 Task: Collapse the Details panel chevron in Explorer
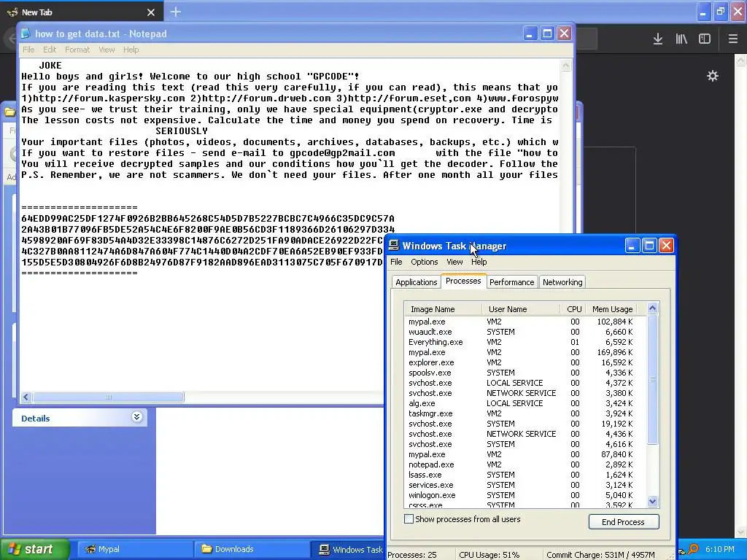(136, 417)
